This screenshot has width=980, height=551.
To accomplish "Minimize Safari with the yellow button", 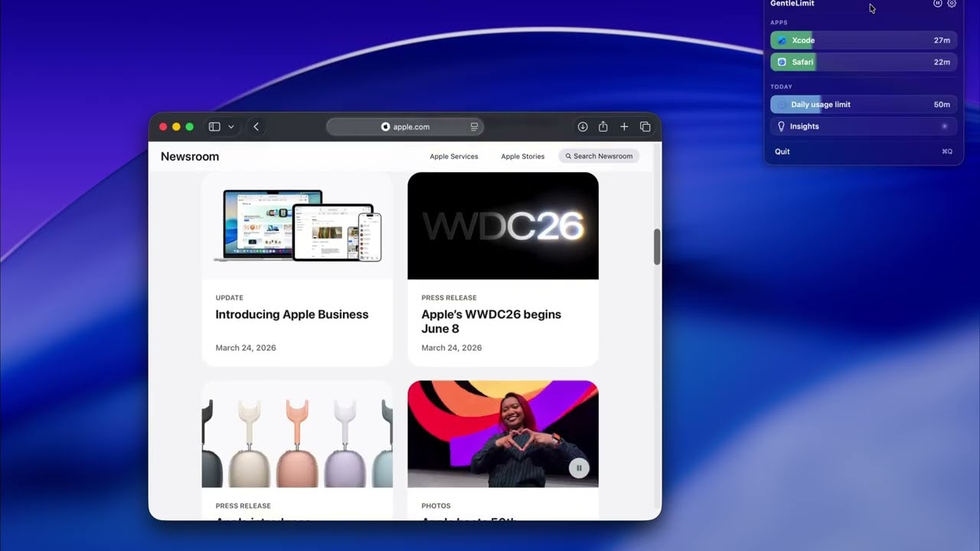I will click(x=176, y=127).
